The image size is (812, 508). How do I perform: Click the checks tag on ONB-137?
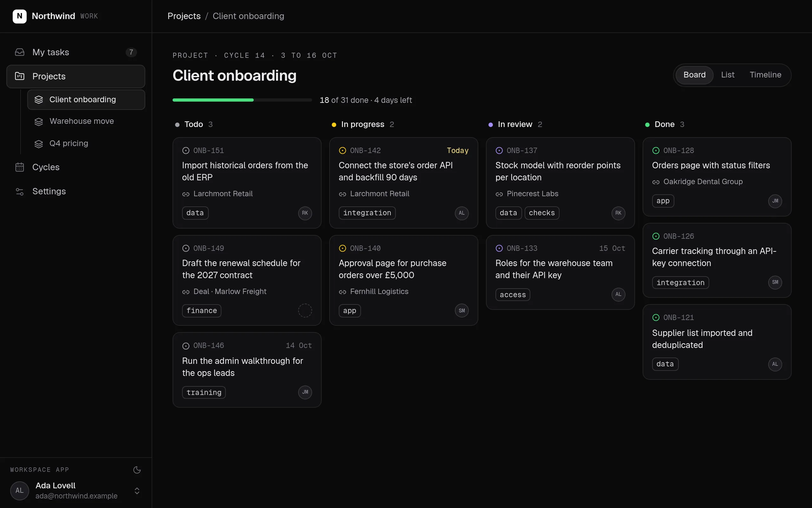point(541,213)
